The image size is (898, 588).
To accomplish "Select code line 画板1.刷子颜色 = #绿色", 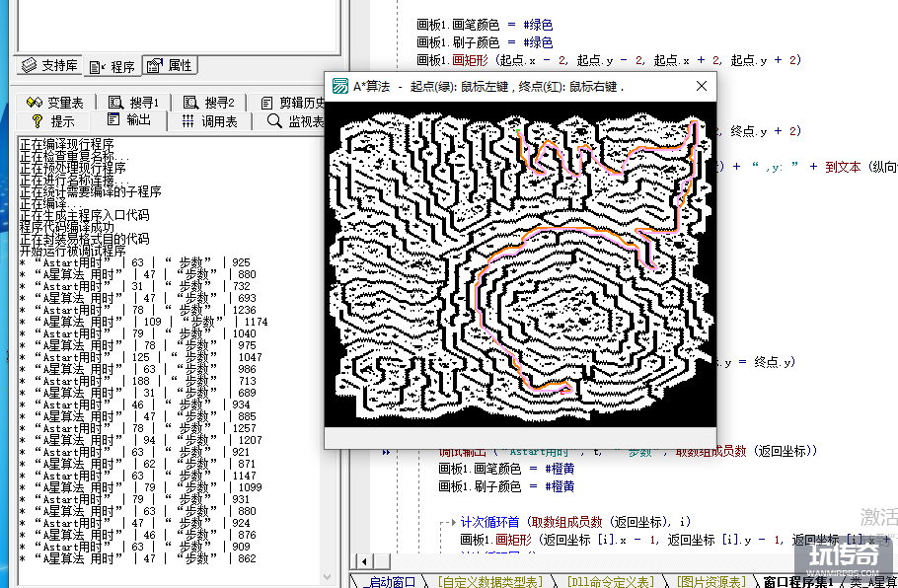I will (485, 42).
